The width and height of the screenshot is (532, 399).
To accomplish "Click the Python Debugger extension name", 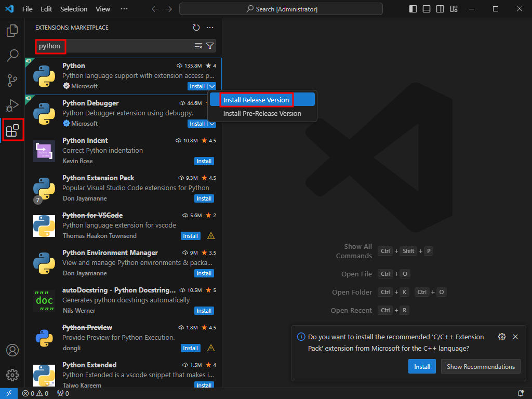I will [x=90, y=103].
